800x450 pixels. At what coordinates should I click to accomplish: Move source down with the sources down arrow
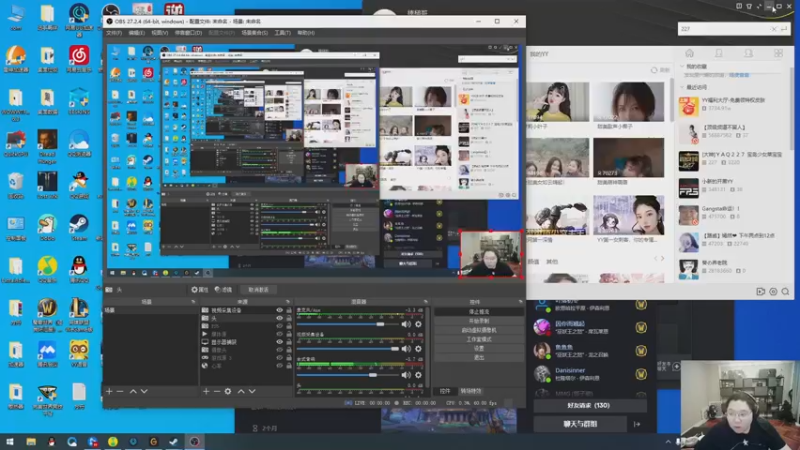tap(252, 391)
